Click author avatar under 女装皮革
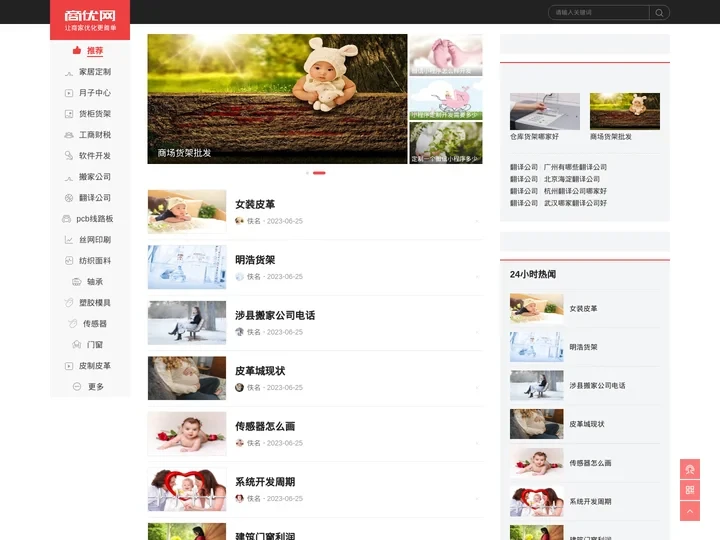This screenshot has width=720, height=540. [x=239, y=221]
